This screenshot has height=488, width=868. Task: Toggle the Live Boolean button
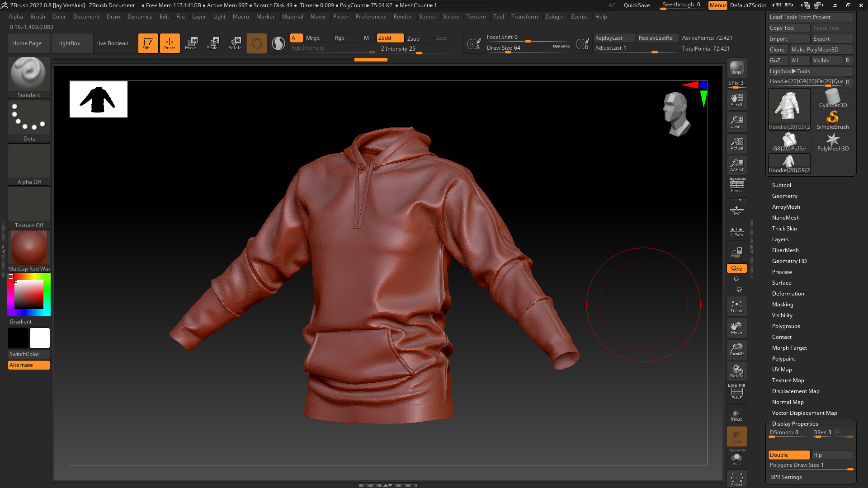coord(112,42)
